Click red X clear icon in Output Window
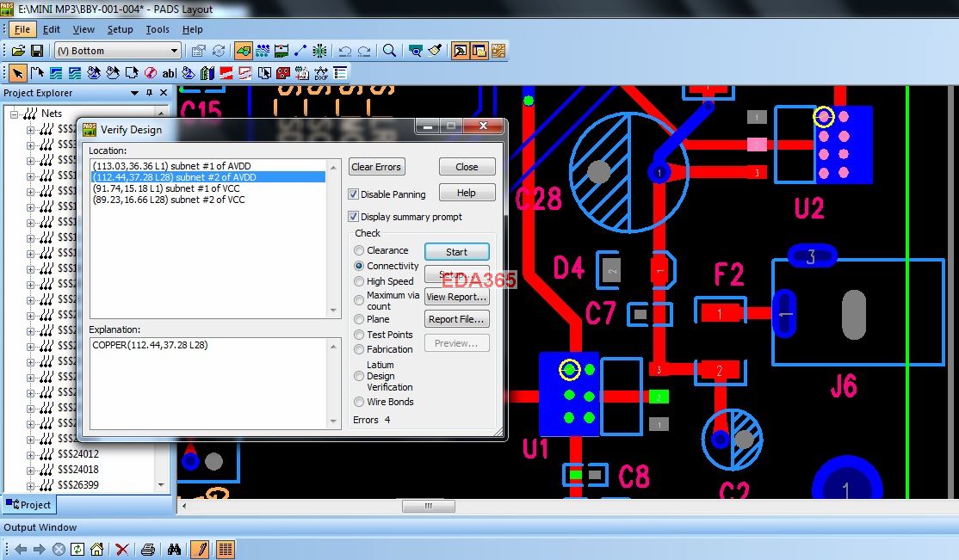Viewport: 959px width, 560px height. [121, 549]
